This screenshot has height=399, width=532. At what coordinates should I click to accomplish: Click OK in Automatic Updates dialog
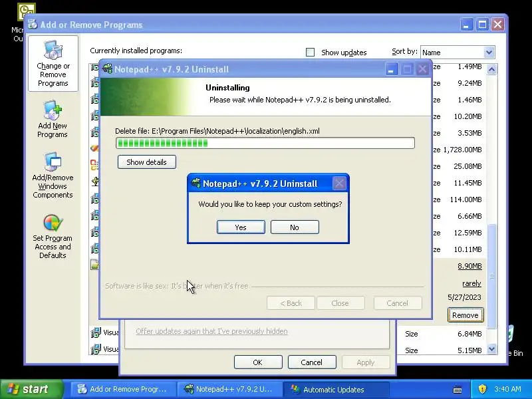[x=258, y=362]
